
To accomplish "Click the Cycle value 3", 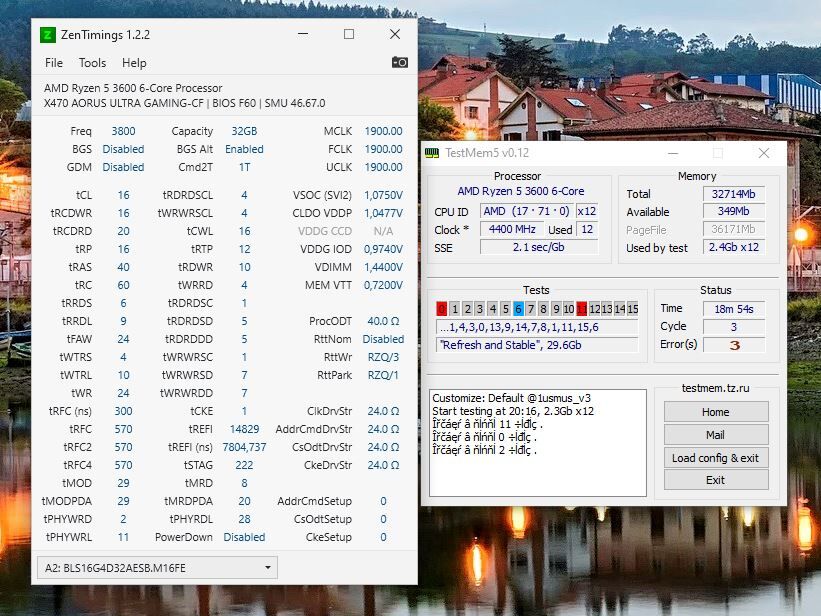I will 734,327.
